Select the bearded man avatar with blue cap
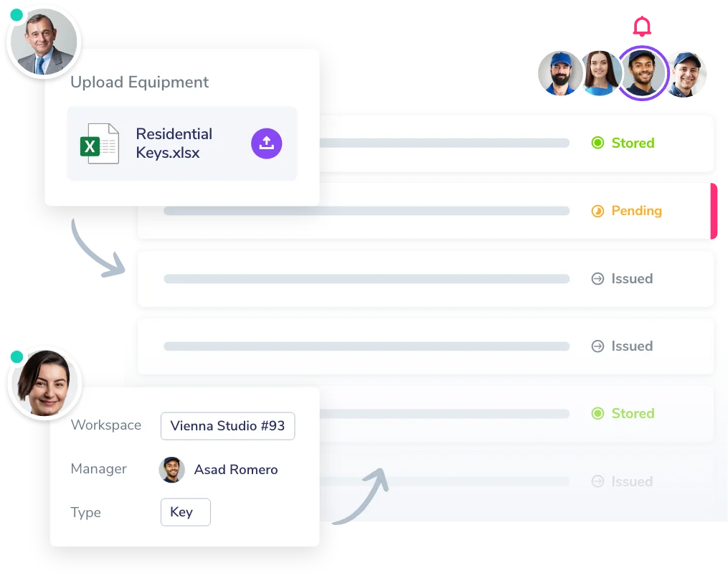Screen dimensions: 728x586 pyautogui.click(x=560, y=73)
